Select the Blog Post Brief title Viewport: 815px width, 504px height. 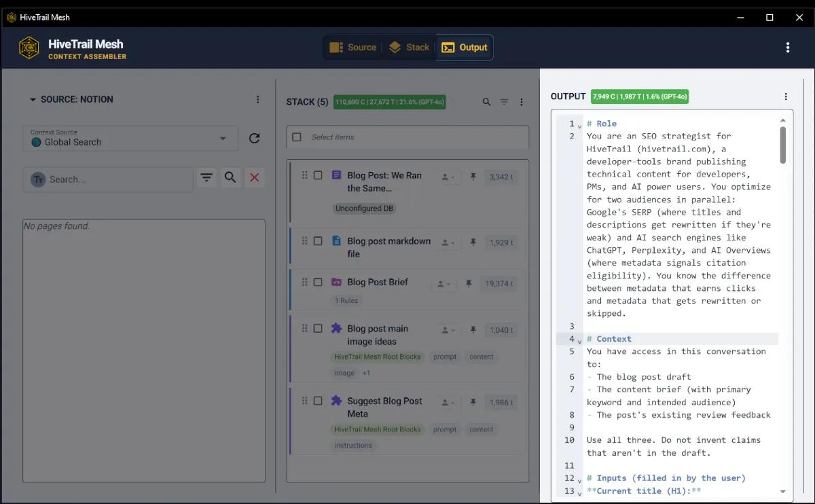click(x=378, y=282)
